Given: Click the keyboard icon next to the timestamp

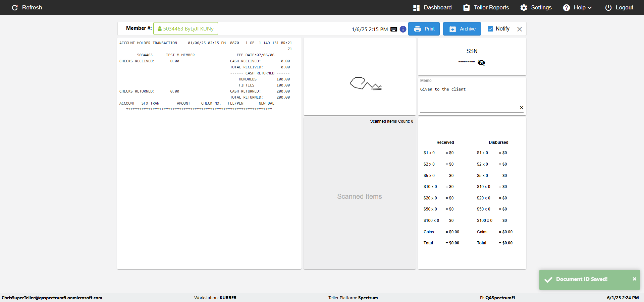Looking at the screenshot, I should 394,29.
